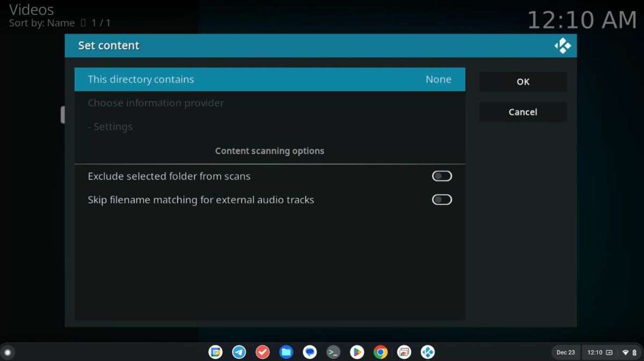Open the screen capture app on the shelf
Viewport: 644px width, 361px height.
[x=404, y=352]
